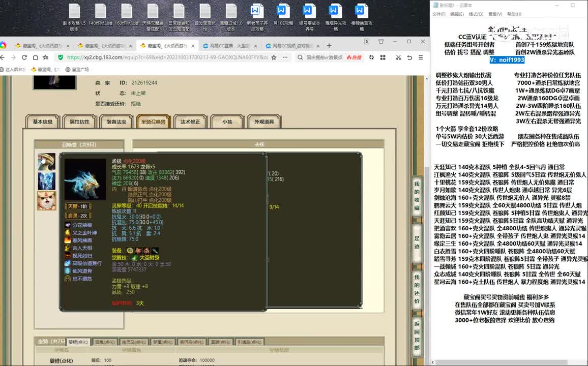Select mount tab 幽灵马(点化)
Image resolution: width=588 pixels, height=366 pixels.
pyautogui.click(x=133, y=342)
